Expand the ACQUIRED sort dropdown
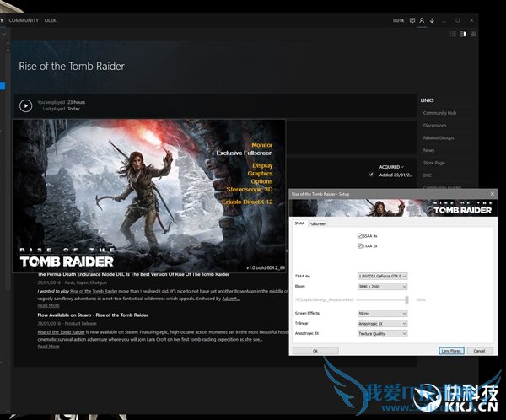 [x=391, y=167]
